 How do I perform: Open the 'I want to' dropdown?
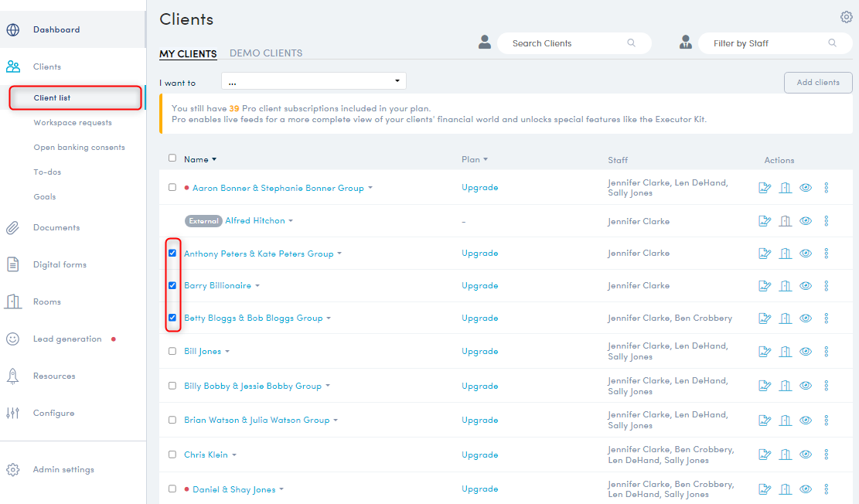point(313,81)
